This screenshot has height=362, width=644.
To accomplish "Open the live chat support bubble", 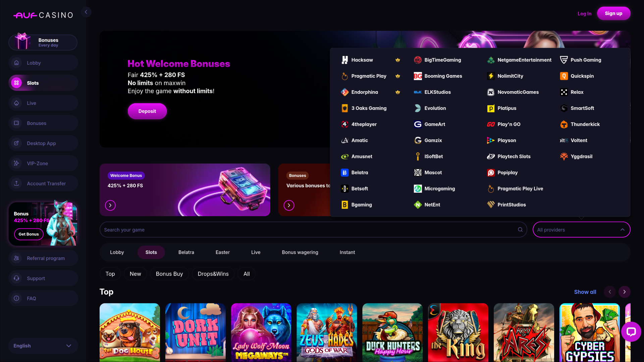I will (631, 332).
